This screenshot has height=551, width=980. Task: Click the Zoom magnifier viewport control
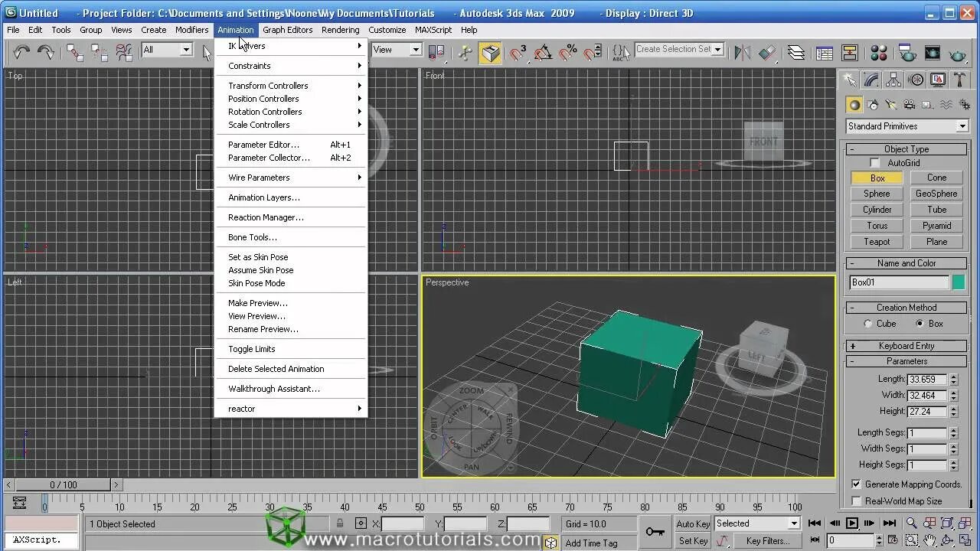pyautogui.click(x=912, y=523)
